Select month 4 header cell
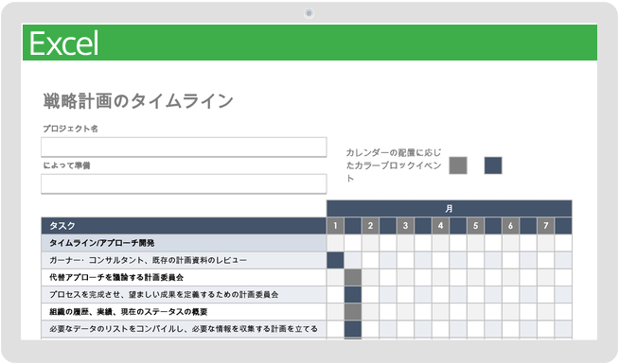 click(x=440, y=226)
